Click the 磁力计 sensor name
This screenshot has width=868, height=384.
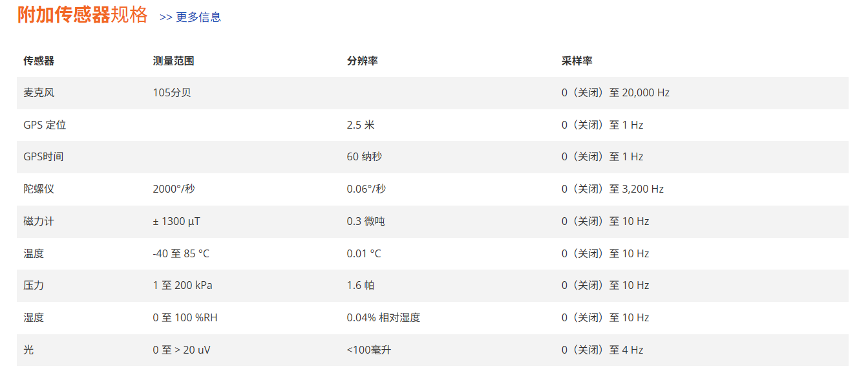[x=39, y=221]
